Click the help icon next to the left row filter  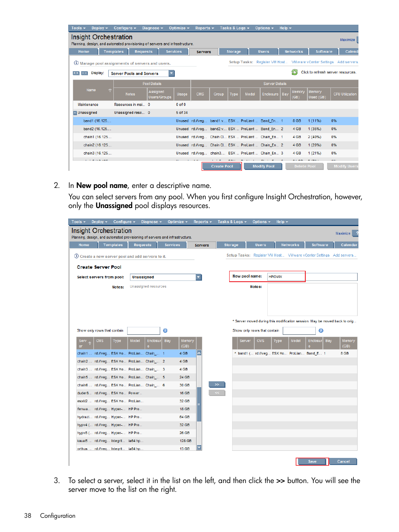click(165, 331)
